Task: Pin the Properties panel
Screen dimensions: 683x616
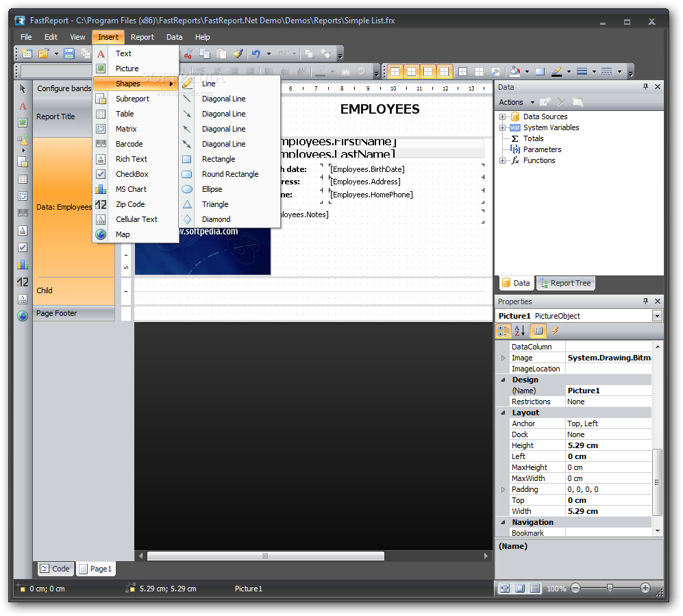Action: click(645, 301)
